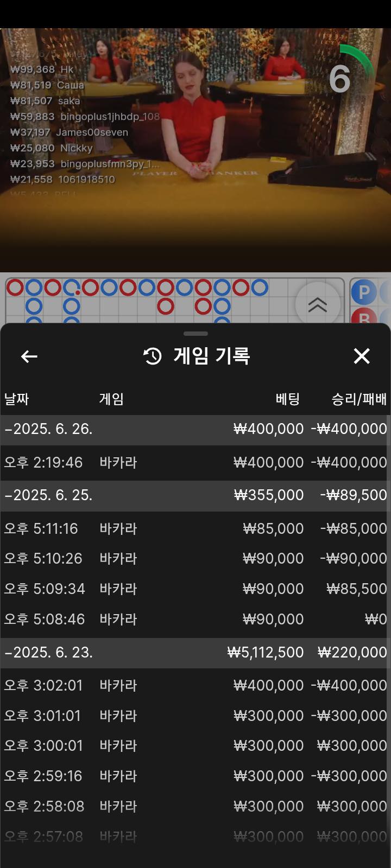
Task: Collapse the 2025. 6. 25. date group
Action: [49, 495]
